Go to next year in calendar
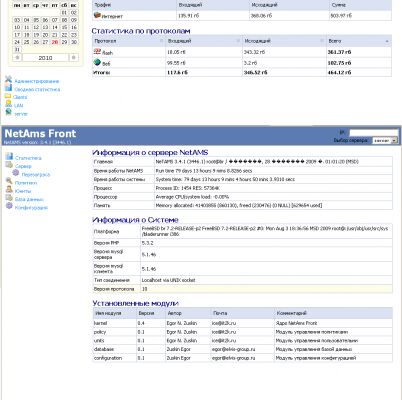The width and height of the screenshot is (402, 400). pyautogui.click(x=73, y=58)
